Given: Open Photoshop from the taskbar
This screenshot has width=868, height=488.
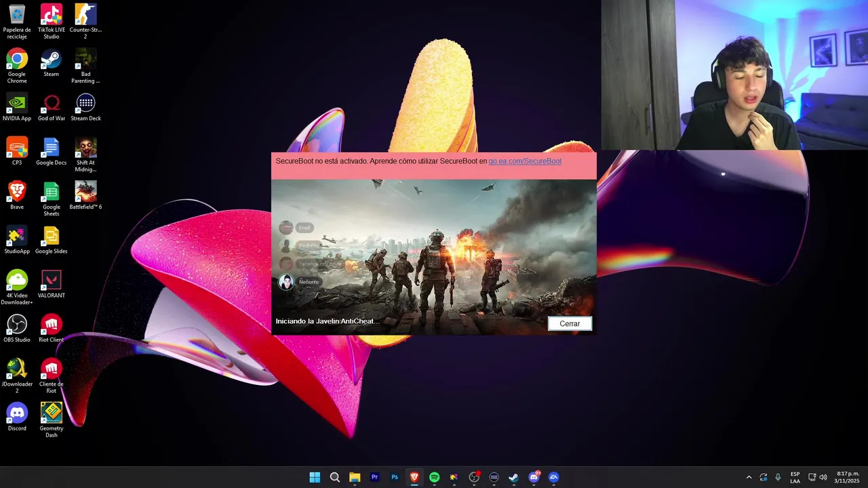Looking at the screenshot, I should [395, 477].
